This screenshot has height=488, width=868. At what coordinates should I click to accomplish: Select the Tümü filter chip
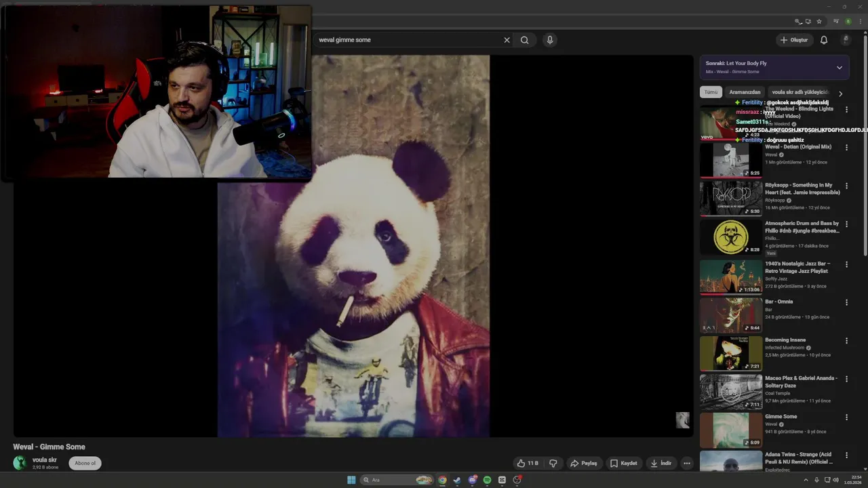coord(711,92)
